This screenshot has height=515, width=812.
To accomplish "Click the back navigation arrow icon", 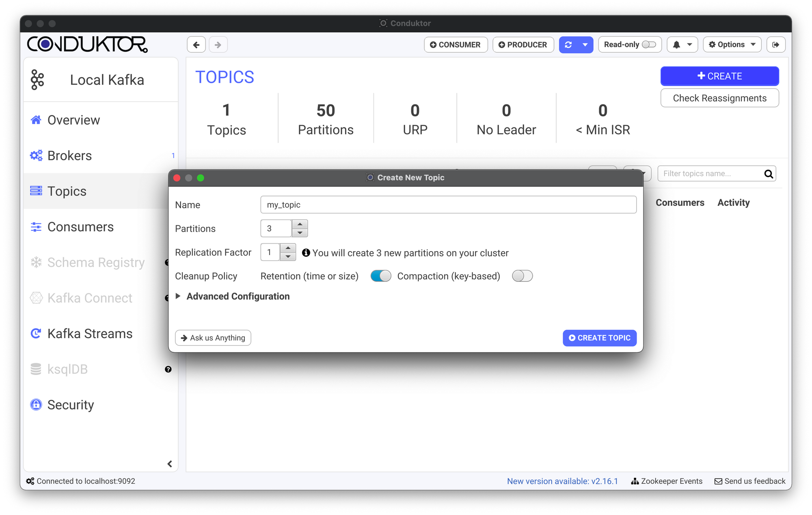I will click(196, 45).
